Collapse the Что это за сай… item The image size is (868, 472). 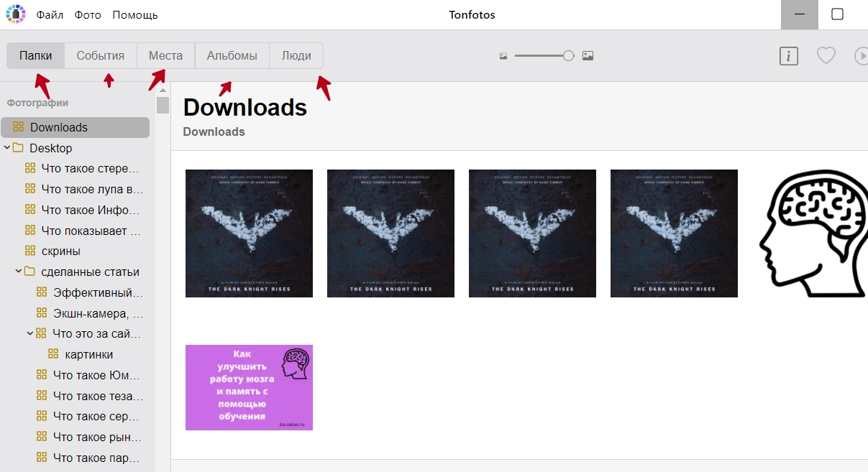pyautogui.click(x=29, y=333)
